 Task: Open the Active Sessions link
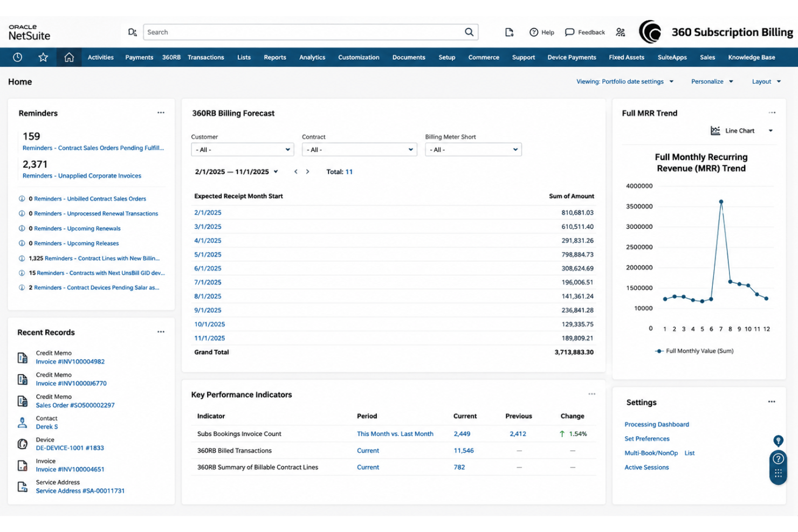pos(646,467)
